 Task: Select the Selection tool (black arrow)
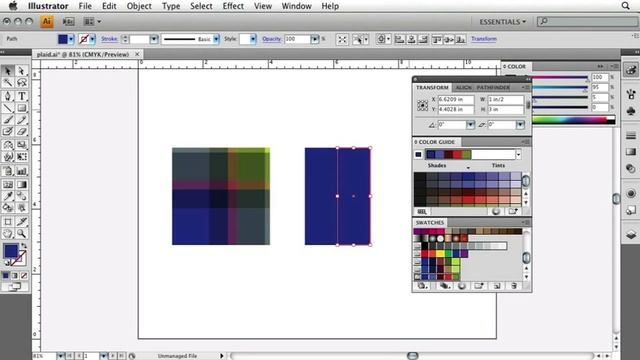(8, 71)
